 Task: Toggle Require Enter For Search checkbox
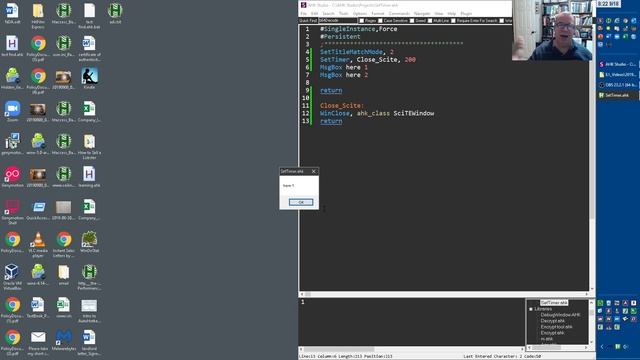pos(453,20)
